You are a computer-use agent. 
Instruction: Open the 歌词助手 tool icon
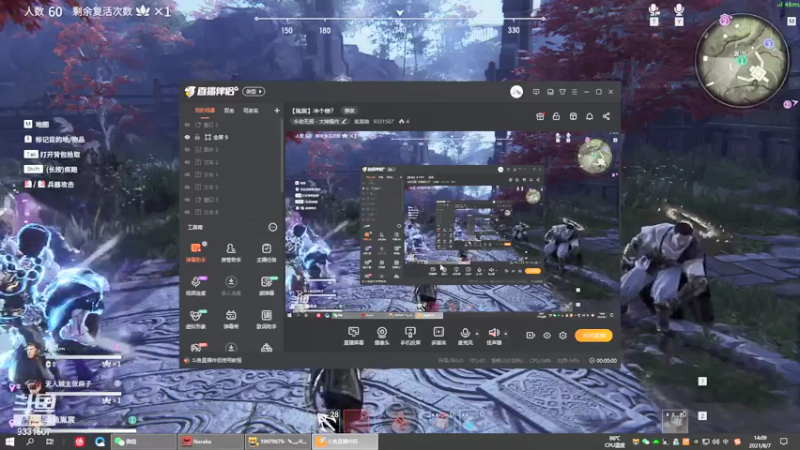(x=266, y=319)
